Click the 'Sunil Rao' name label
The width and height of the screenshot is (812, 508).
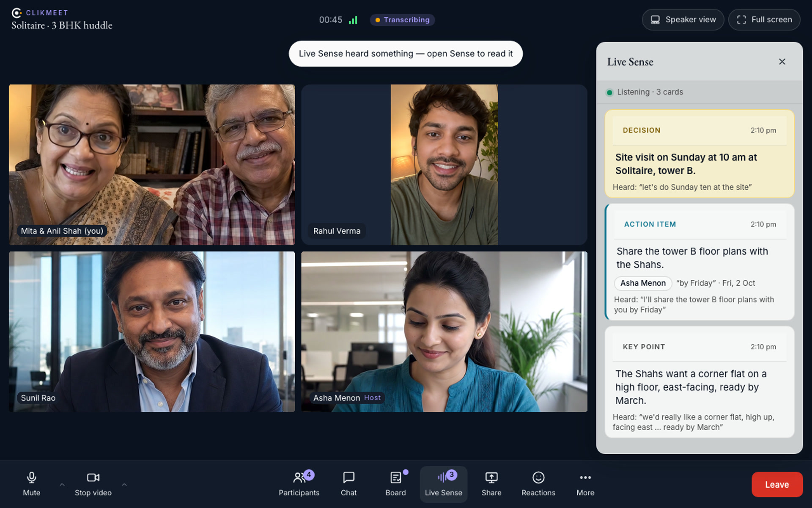[x=38, y=398]
